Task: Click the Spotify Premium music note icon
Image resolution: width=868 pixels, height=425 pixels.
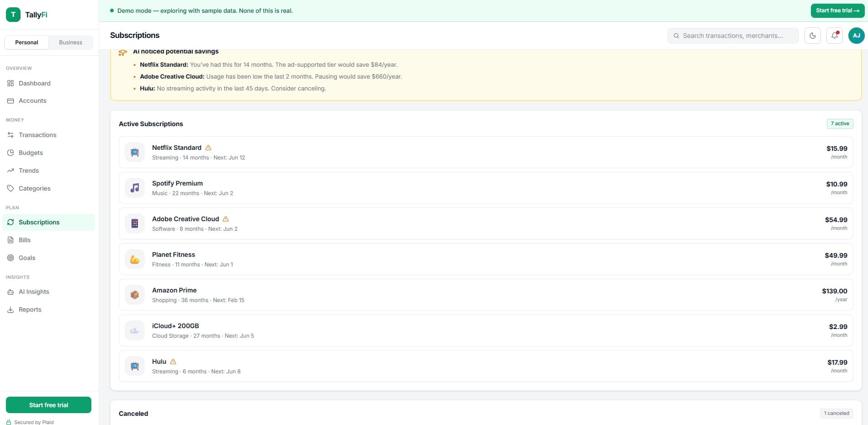Action: pos(135,188)
